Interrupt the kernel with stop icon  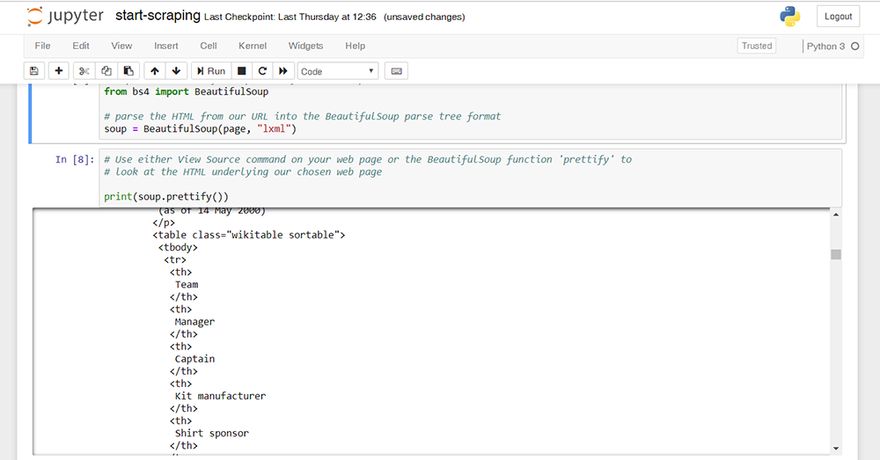tap(241, 71)
